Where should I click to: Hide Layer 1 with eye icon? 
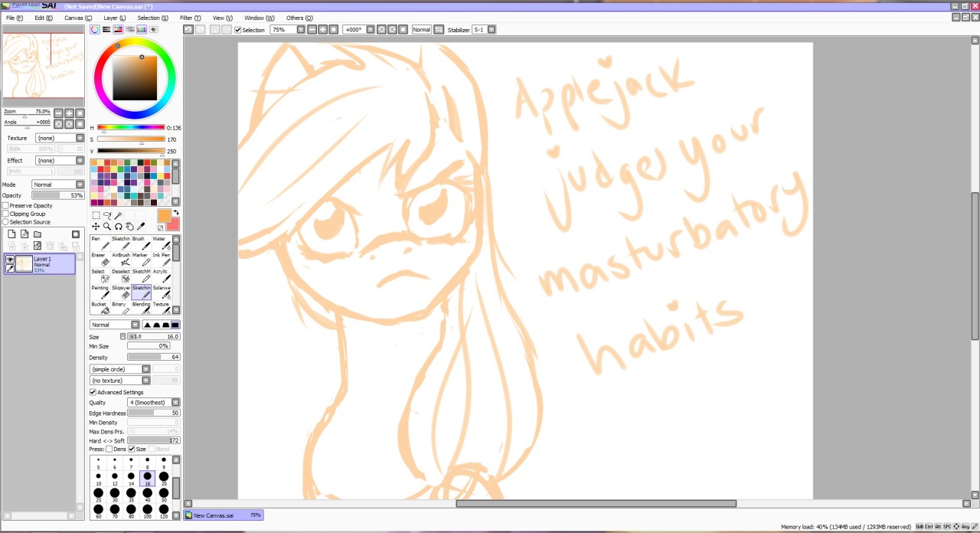pos(10,260)
